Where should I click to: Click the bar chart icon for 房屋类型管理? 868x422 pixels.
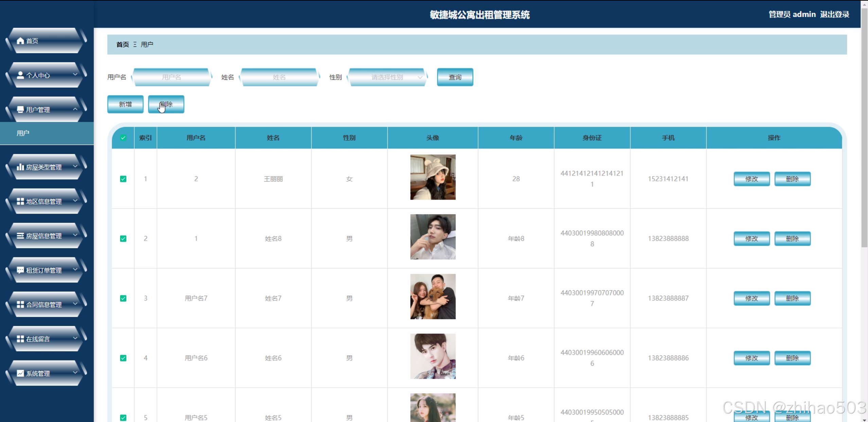tap(20, 167)
